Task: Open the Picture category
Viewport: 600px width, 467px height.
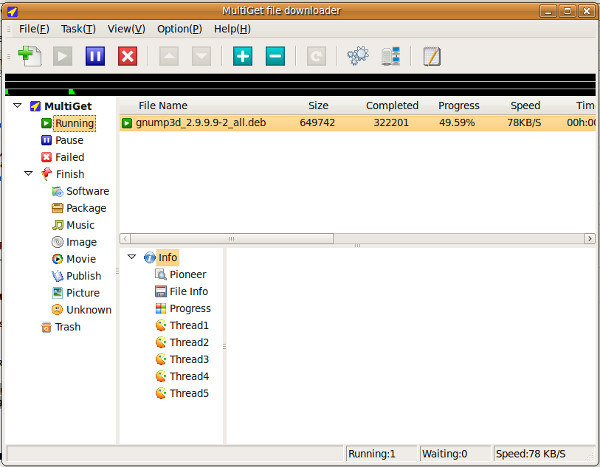Action: point(83,293)
